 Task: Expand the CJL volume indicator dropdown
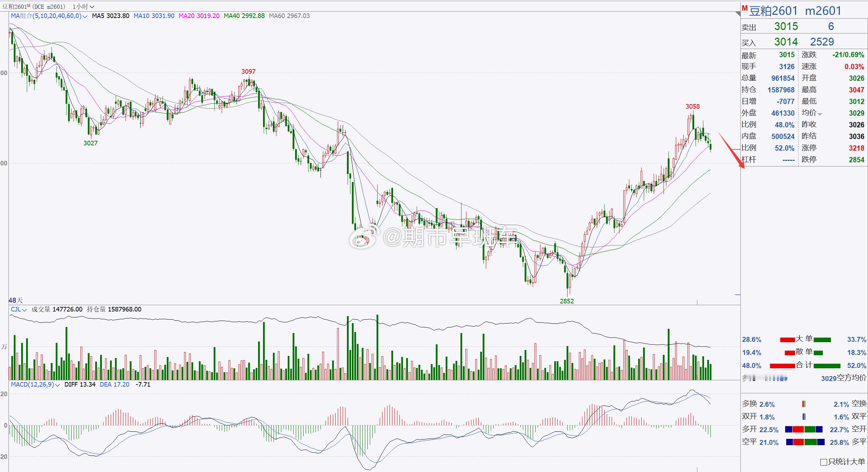pyautogui.click(x=24, y=310)
